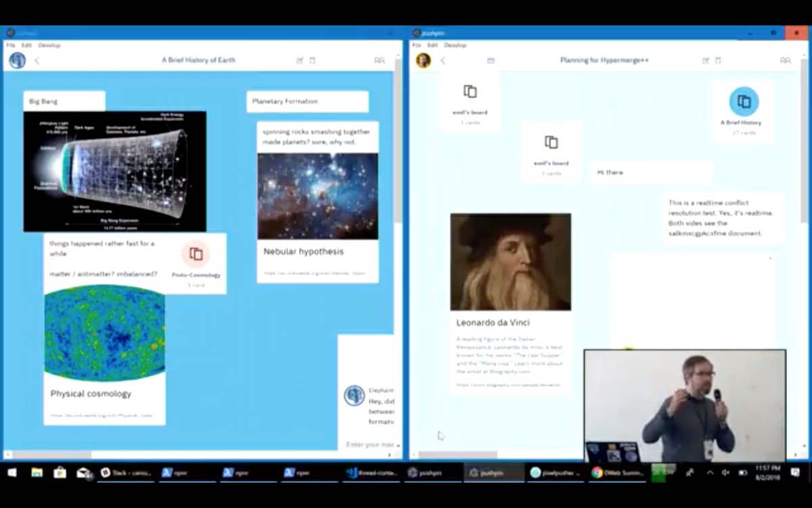Switch to first npm PowerShell taskbar item
The image size is (812, 508).
pos(188,472)
